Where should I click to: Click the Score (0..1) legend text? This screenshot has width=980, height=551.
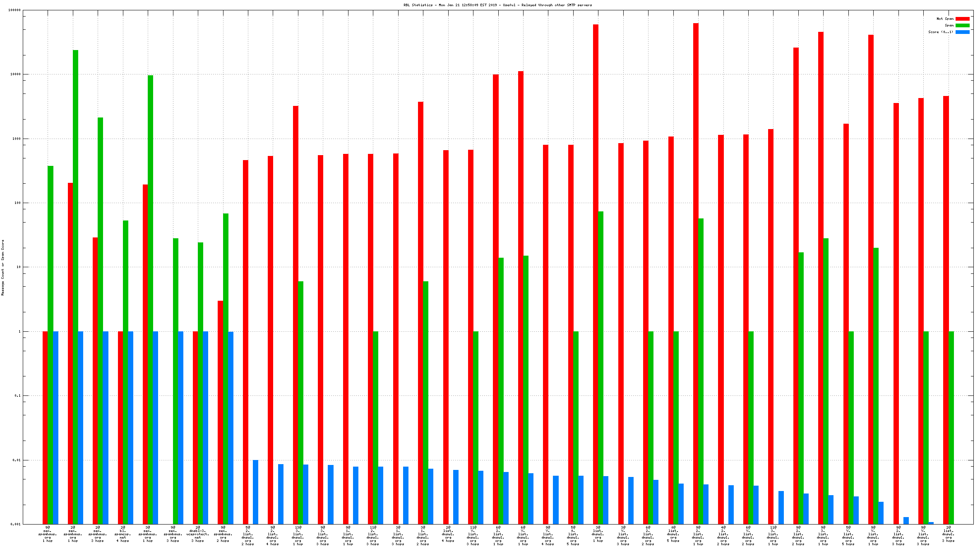[x=940, y=32]
